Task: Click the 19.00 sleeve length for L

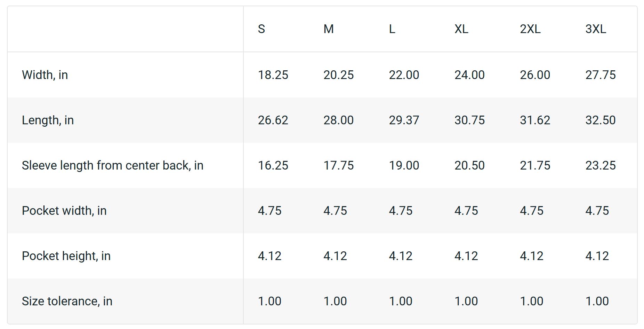Action: (x=404, y=165)
